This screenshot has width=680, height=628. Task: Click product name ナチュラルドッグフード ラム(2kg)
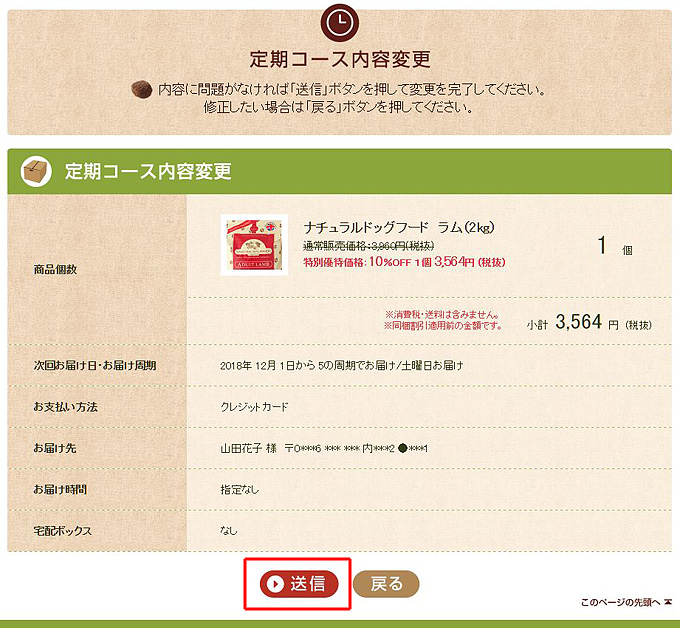tap(399, 227)
